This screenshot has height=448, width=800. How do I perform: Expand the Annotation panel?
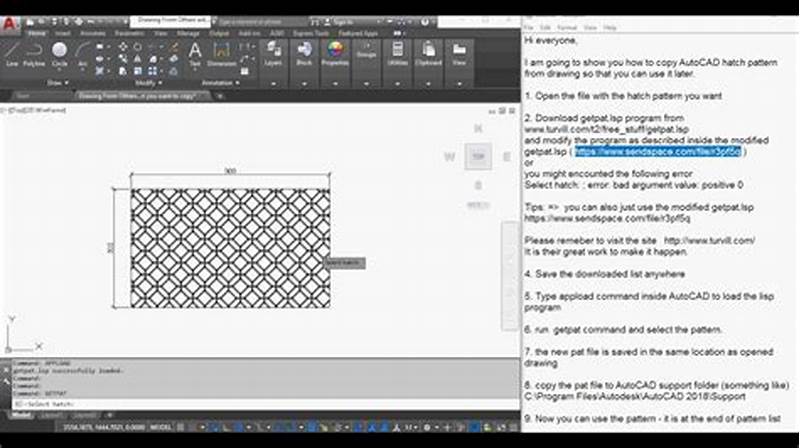pos(220,83)
